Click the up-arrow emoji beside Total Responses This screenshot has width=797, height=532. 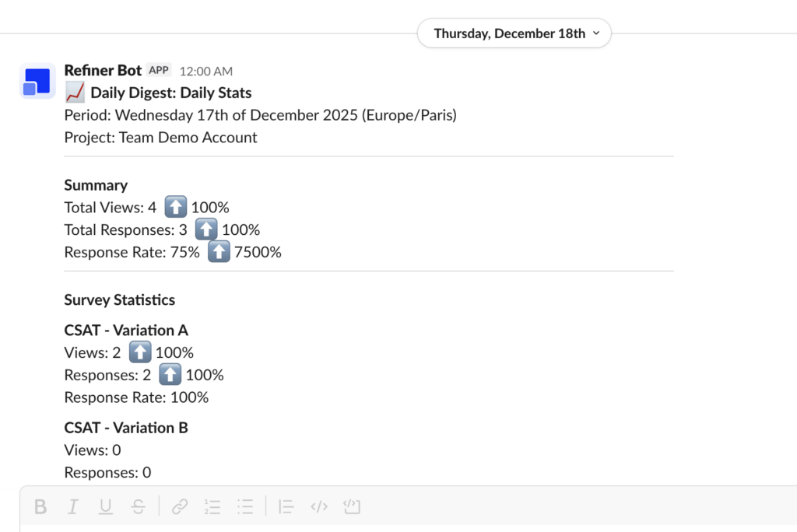pyautogui.click(x=206, y=230)
